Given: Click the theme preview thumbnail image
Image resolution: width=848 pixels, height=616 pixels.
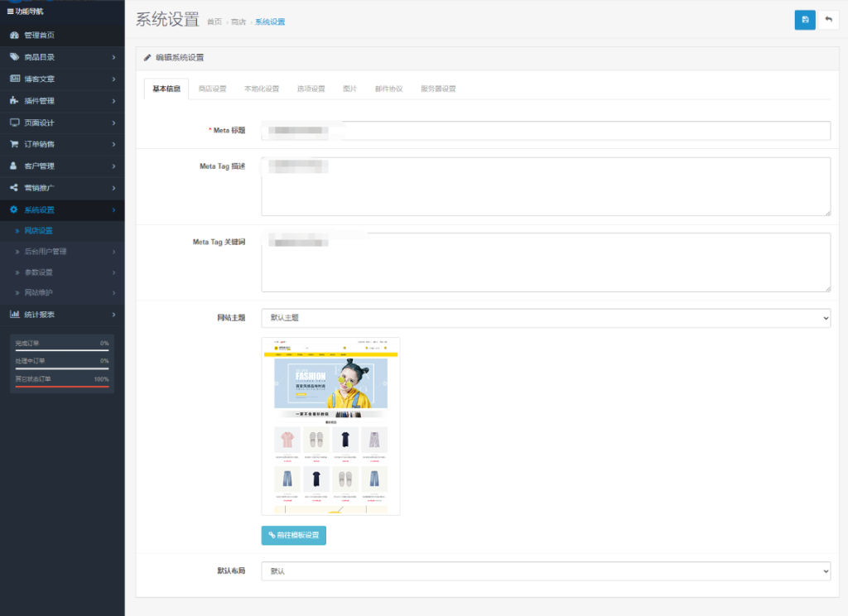Looking at the screenshot, I should pyautogui.click(x=330, y=426).
